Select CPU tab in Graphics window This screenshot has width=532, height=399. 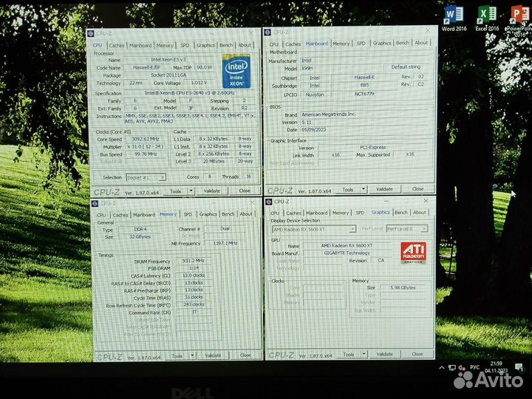[275, 213]
